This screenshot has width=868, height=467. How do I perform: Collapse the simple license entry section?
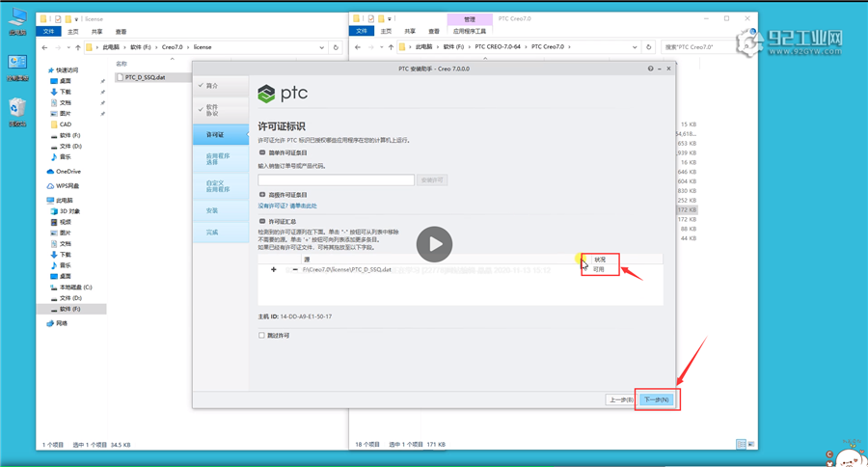[x=262, y=152]
